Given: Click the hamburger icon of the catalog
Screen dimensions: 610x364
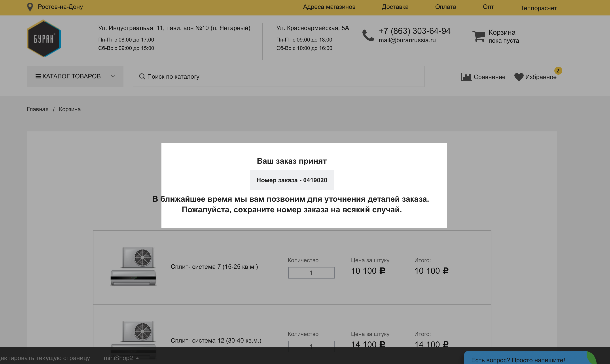Looking at the screenshot, I should [x=38, y=76].
